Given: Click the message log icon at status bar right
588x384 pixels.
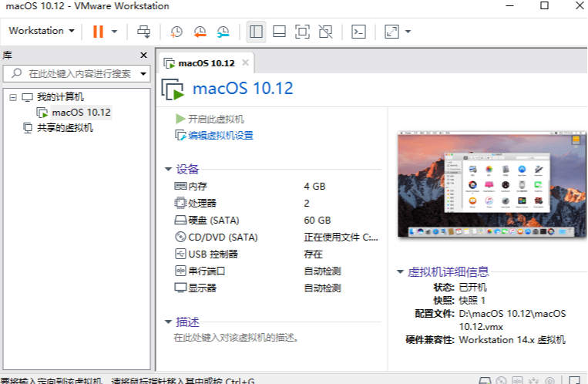Looking at the screenshot, I should pos(574,380).
